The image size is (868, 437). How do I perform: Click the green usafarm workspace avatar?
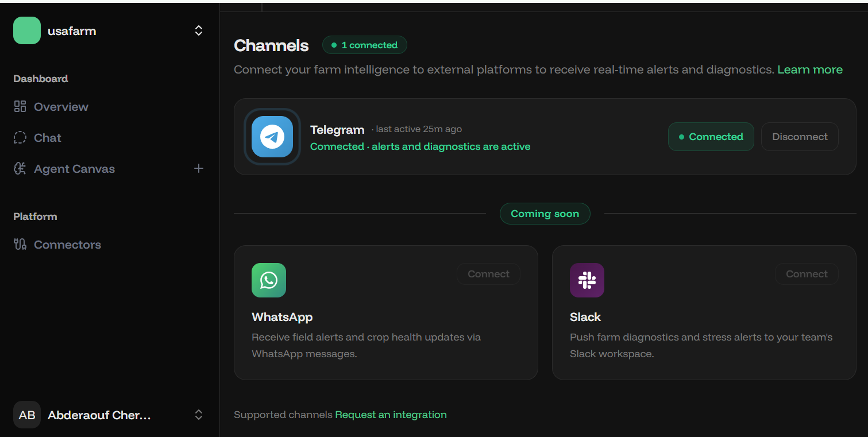[x=27, y=30]
